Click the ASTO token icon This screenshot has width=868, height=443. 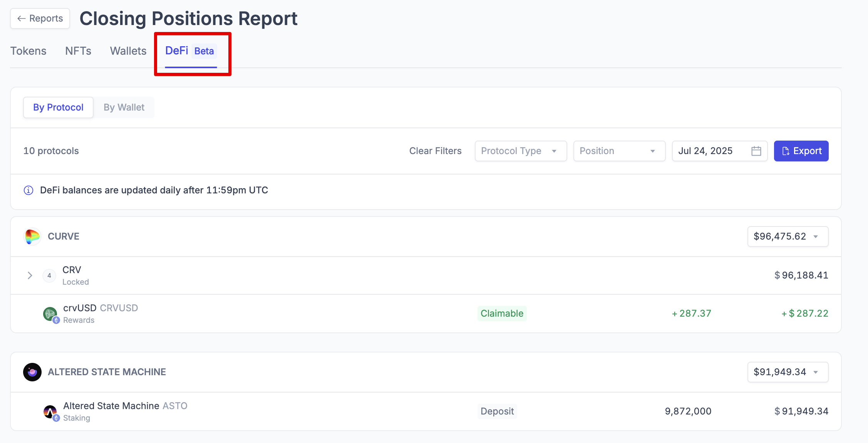click(50, 412)
